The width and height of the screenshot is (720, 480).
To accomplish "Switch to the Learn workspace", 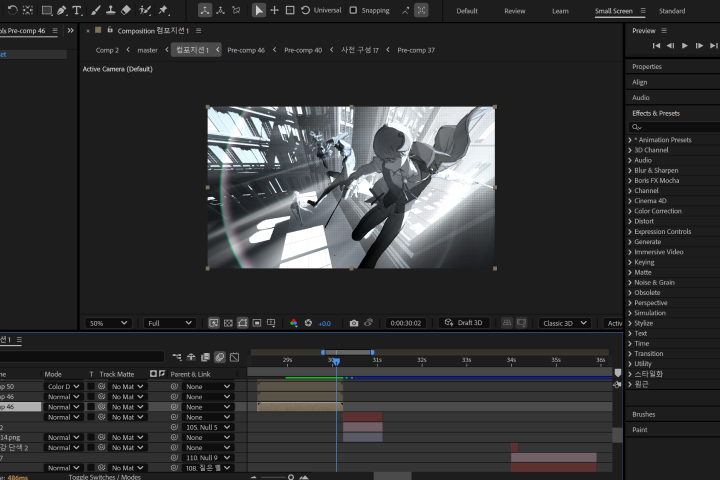I will tap(560, 11).
